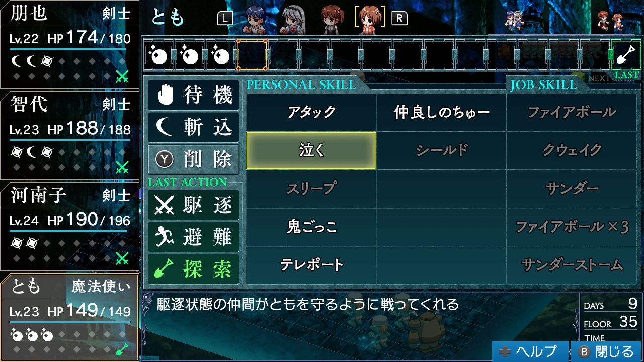Select the 泣く skill
The width and height of the screenshot is (644, 362).
[311, 151]
